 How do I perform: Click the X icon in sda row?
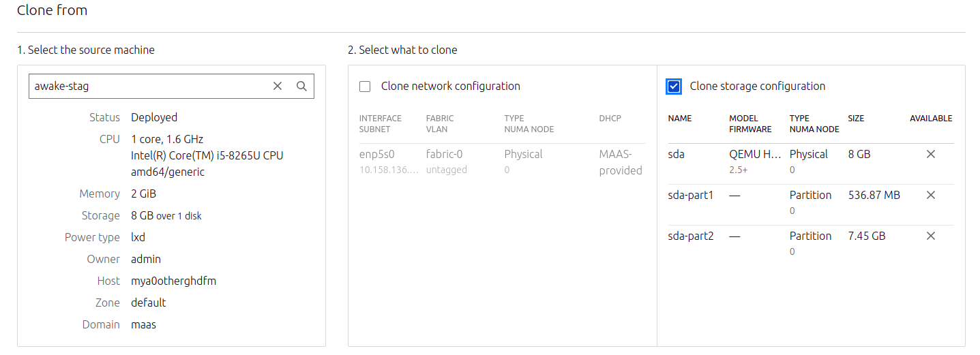pyautogui.click(x=930, y=155)
